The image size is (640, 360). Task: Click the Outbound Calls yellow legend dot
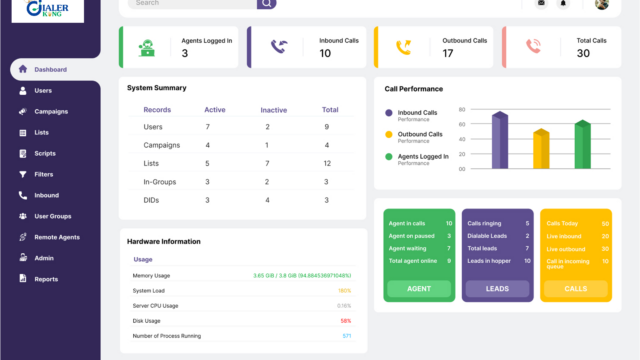tap(389, 135)
